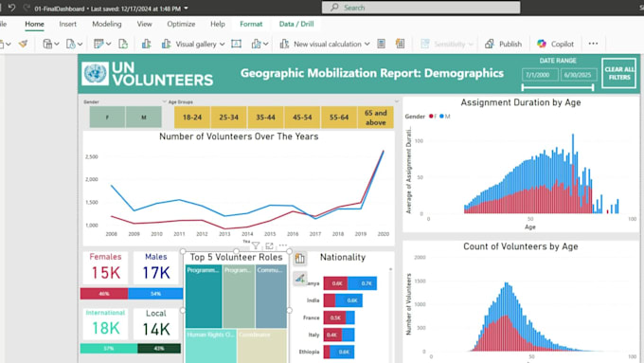Click the New visual calculation label
This screenshot has width=644, height=363.
(328, 44)
